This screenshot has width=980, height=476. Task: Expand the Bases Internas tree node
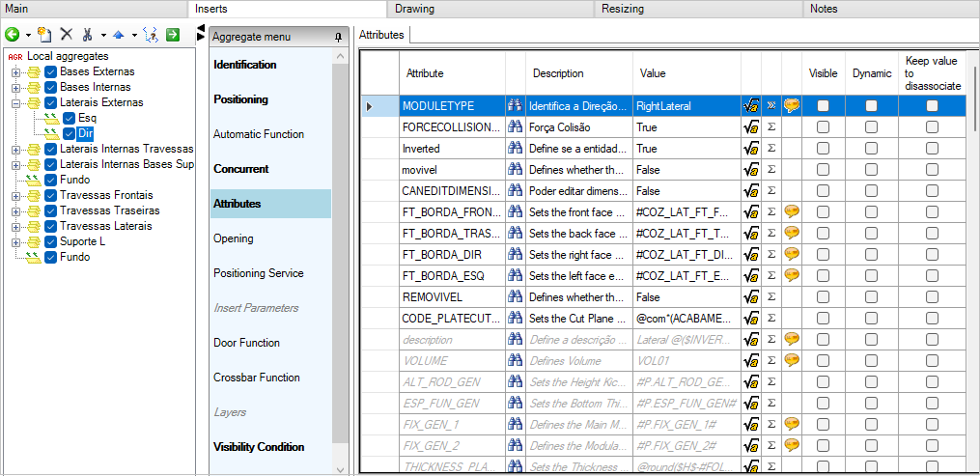(x=15, y=88)
